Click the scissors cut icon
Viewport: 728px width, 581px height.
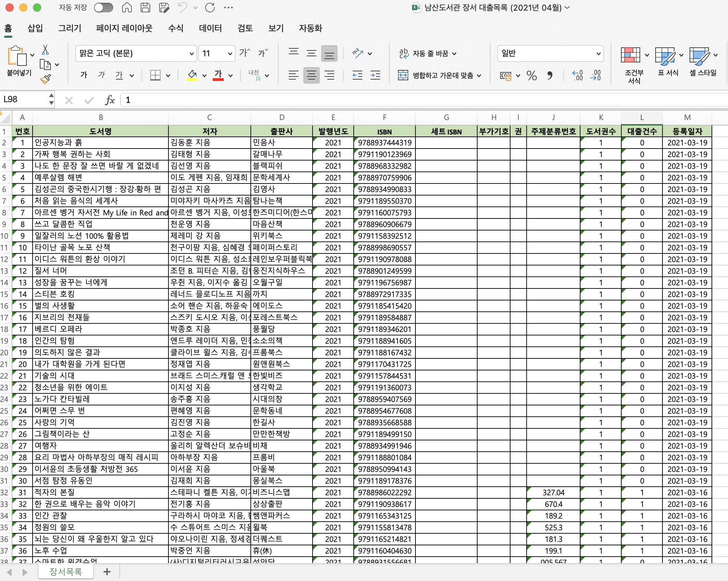coord(45,50)
